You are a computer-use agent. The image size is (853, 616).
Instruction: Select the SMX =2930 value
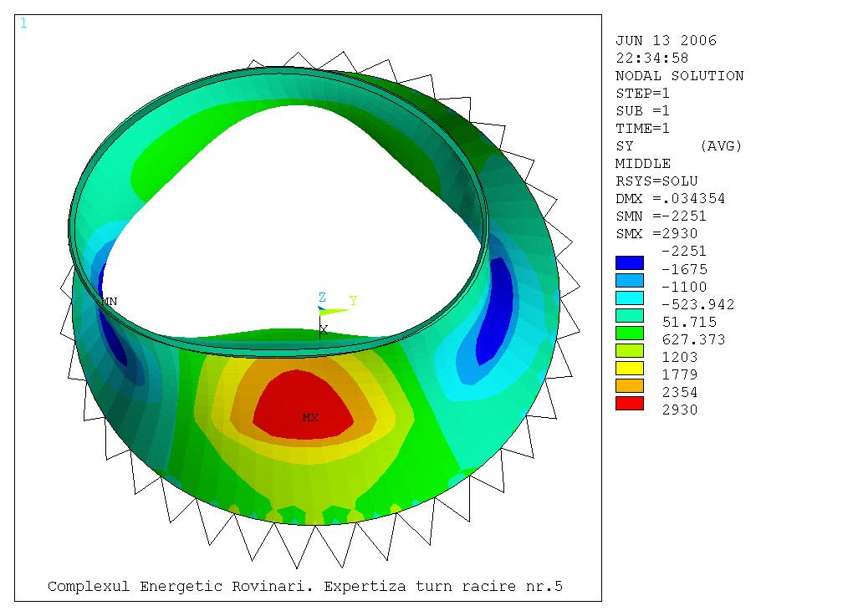coord(656,234)
